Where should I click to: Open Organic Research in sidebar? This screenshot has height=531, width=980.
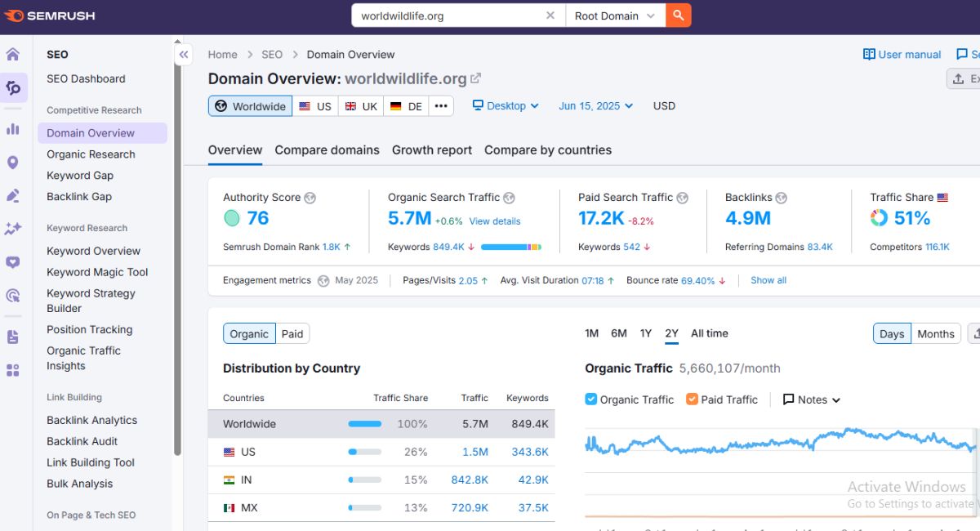pos(91,154)
